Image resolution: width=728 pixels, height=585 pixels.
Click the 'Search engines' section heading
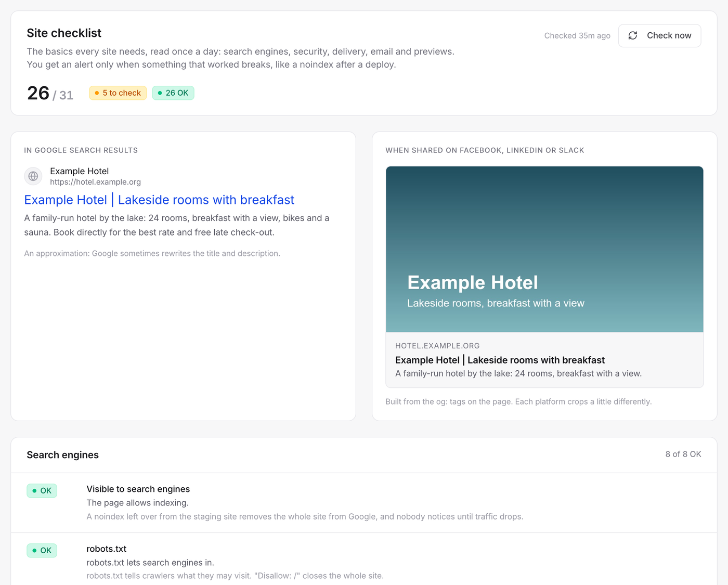(x=63, y=455)
